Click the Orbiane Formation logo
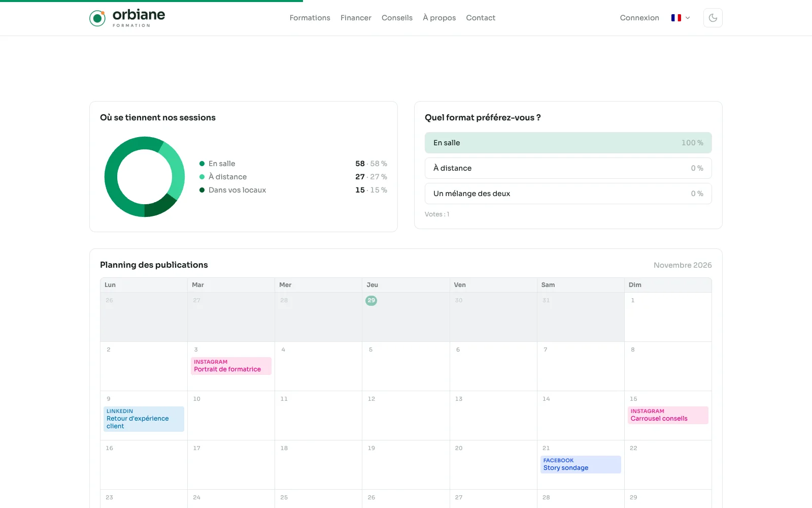 (x=127, y=18)
